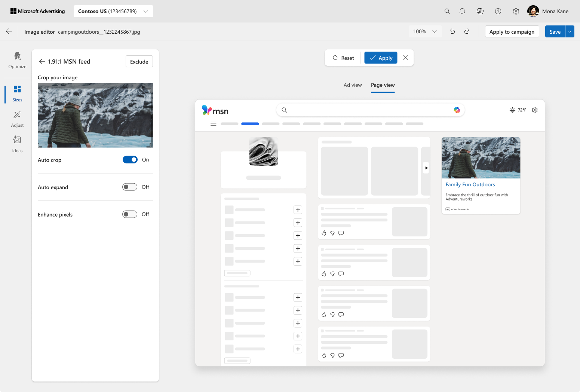
Task: Select the Page view tab
Action: click(x=383, y=85)
